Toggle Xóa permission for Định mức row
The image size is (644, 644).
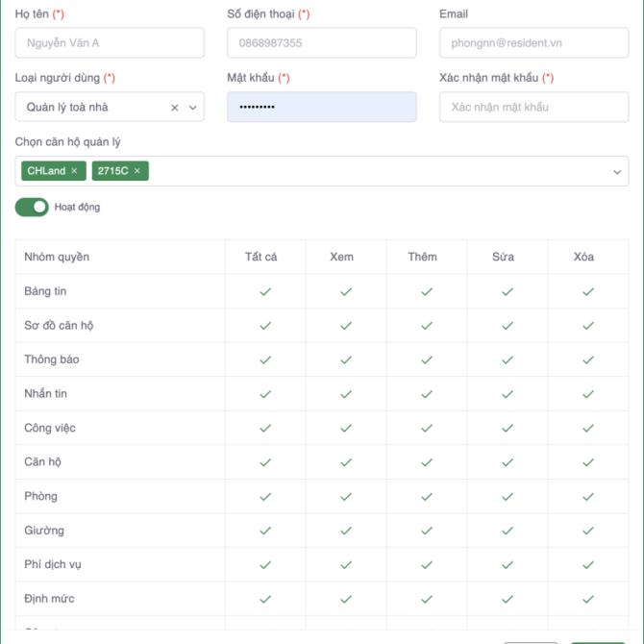(588, 599)
